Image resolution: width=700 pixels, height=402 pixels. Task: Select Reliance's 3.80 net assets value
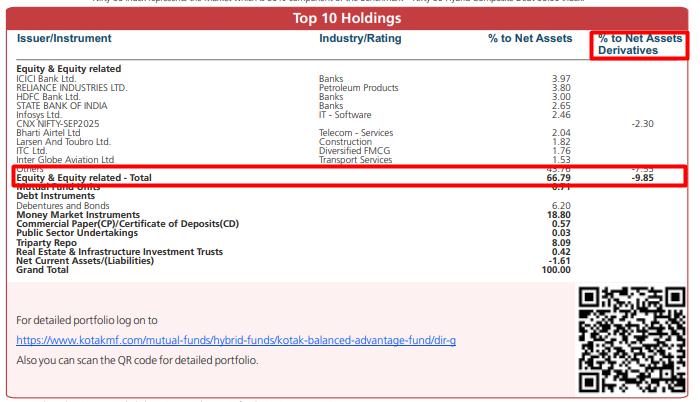tap(561, 88)
